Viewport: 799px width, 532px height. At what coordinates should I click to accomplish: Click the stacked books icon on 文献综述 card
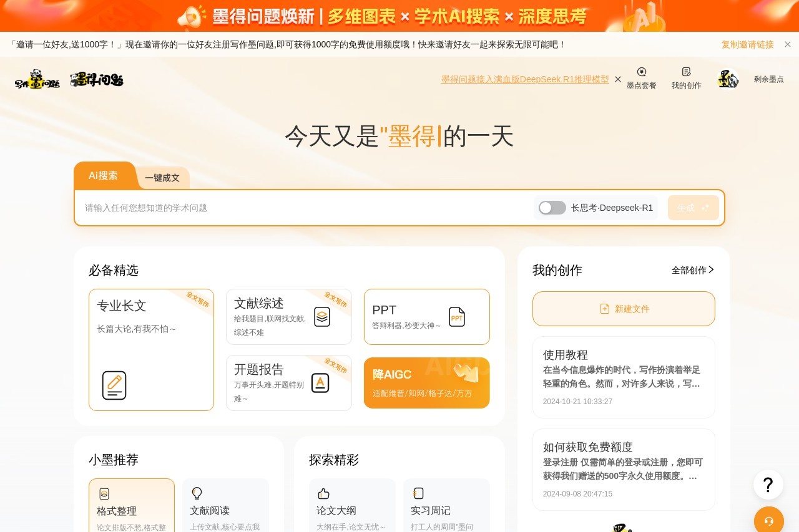coord(321,317)
